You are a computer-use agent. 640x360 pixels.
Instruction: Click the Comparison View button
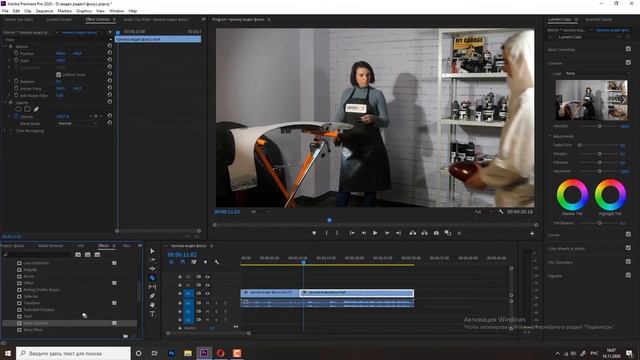pyautogui.click(x=448, y=233)
